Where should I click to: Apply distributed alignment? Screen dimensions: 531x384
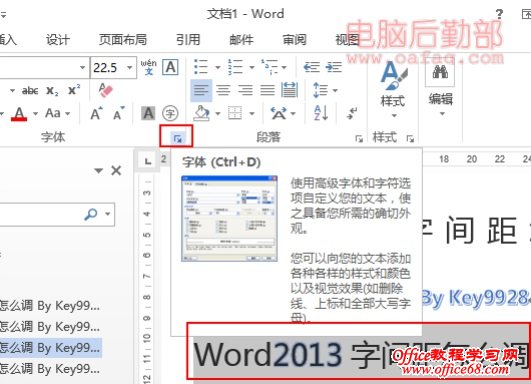click(290, 90)
